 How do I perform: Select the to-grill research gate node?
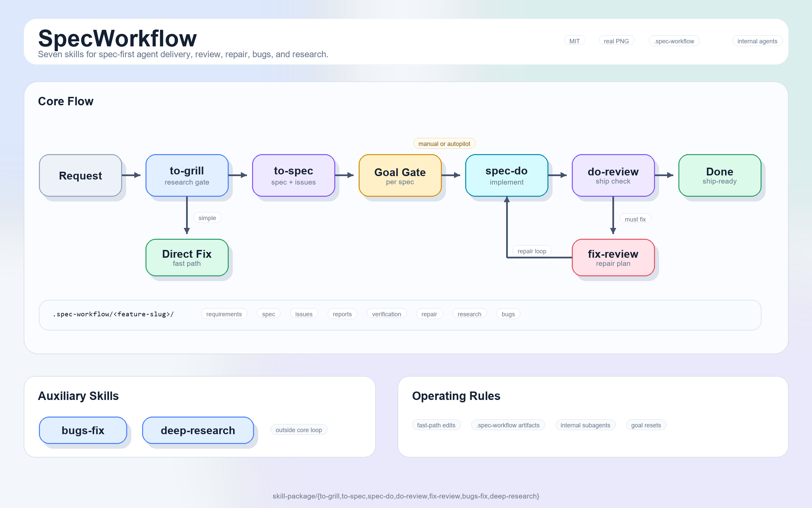187,175
